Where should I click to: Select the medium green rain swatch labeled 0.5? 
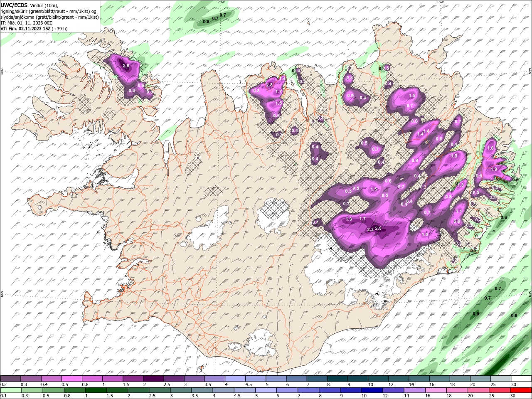pos(54,390)
